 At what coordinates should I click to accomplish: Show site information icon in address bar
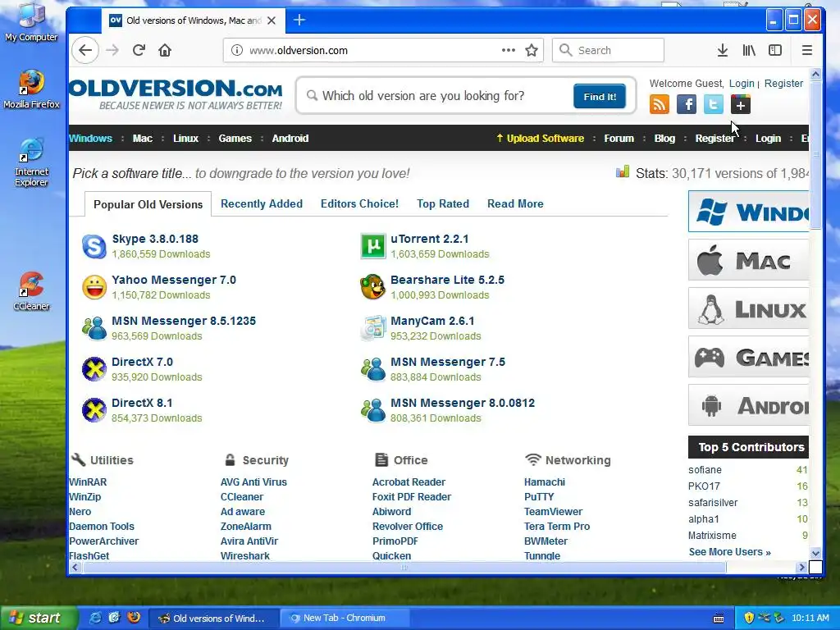pos(236,50)
